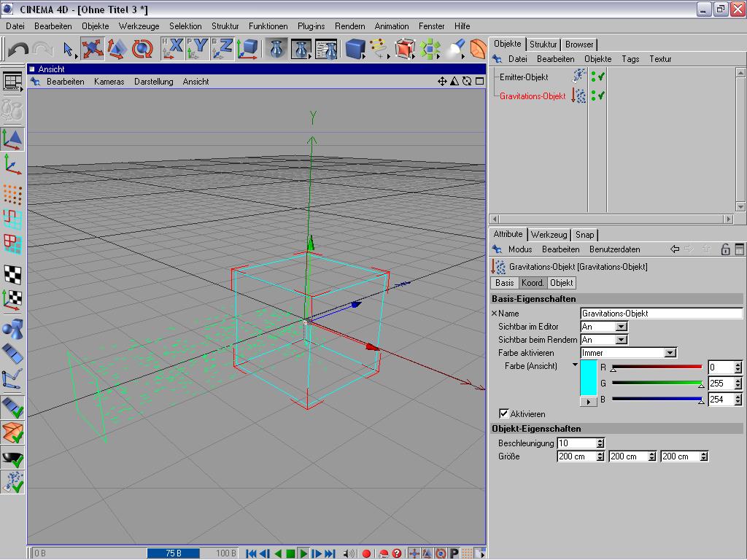This screenshot has width=747, height=560.
Task: Click the light object icon in the toolbar
Action: (456, 49)
